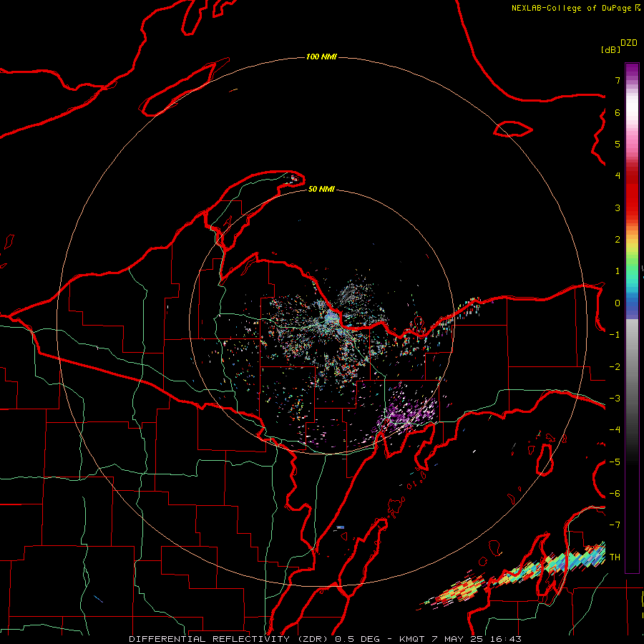Click the 1 dB tick label on scale
Image resolution: width=644 pixels, height=644 pixels.
tap(618, 271)
